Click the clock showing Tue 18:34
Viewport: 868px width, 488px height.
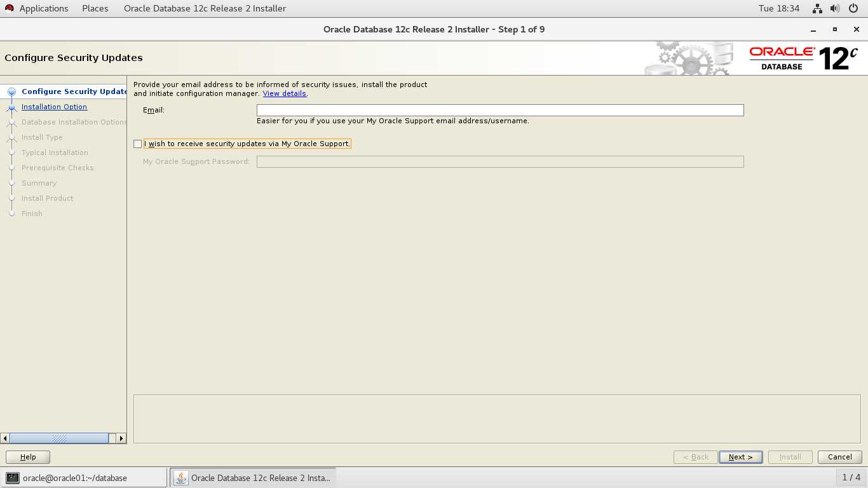click(x=779, y=8)
